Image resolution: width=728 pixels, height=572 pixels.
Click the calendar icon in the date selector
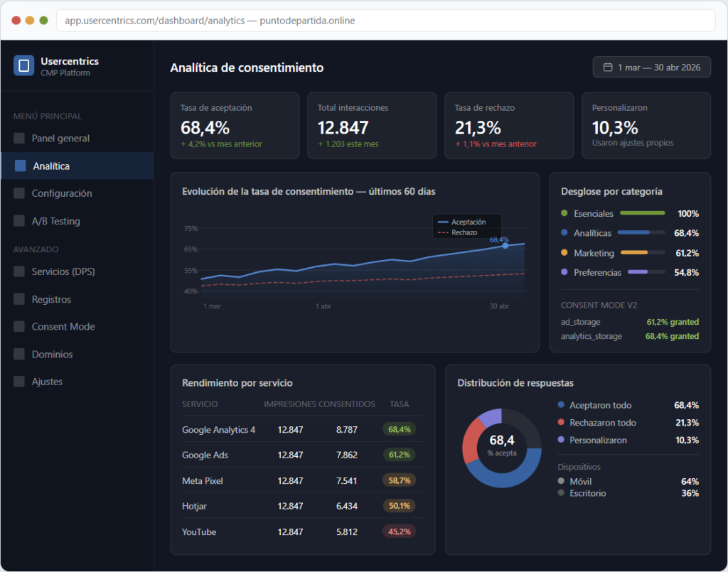click(x=606, y=67)
